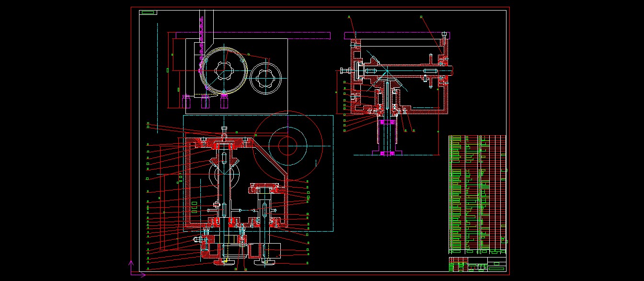Click the magenta UCS axis icon
The width and height of the screenshot is (644, 281).
(137, 269)
